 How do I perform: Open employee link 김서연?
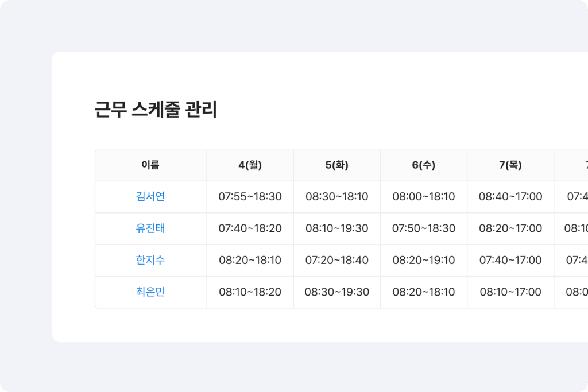click(150, 197)
